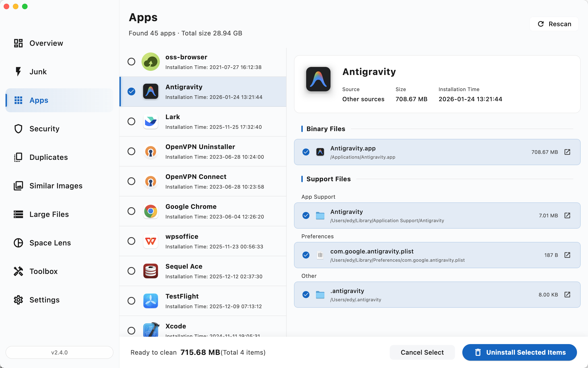Click the small Antigravity.app file icon
Image resolution: width=588 pixels, height=368 pixels.
320,152
